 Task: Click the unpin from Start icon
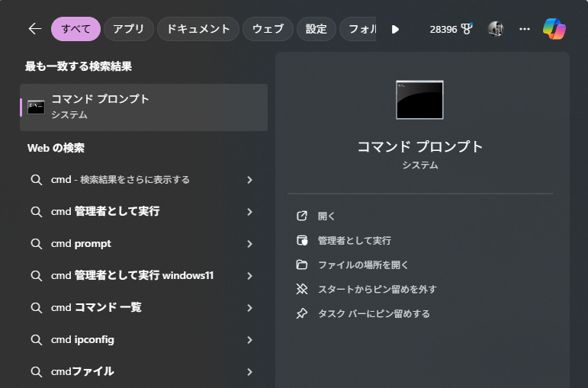tap(302, 289)
